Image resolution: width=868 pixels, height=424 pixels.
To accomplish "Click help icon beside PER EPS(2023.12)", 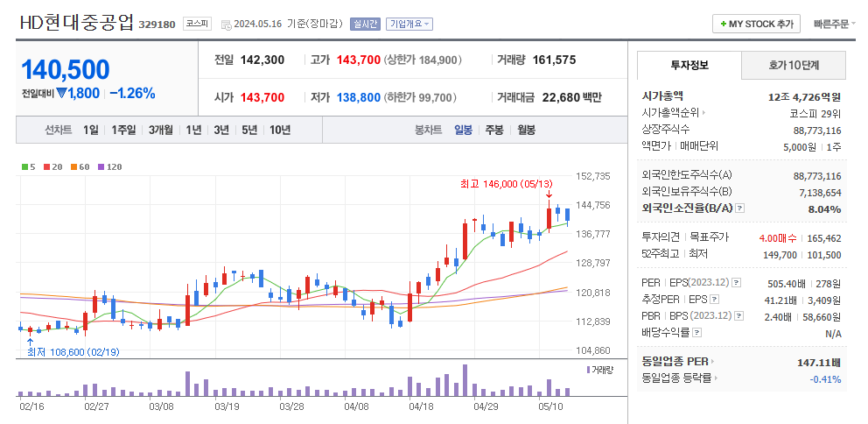I will click(x=736, y=283).
